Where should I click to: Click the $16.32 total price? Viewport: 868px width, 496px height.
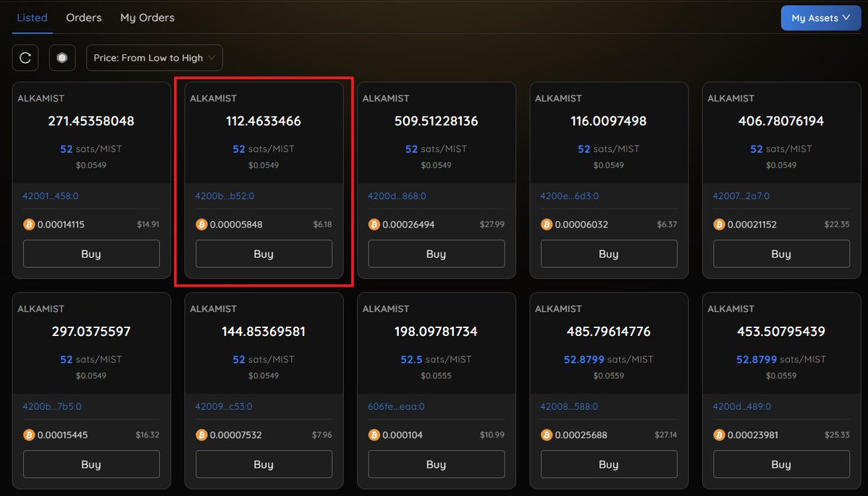click(147, 434)
